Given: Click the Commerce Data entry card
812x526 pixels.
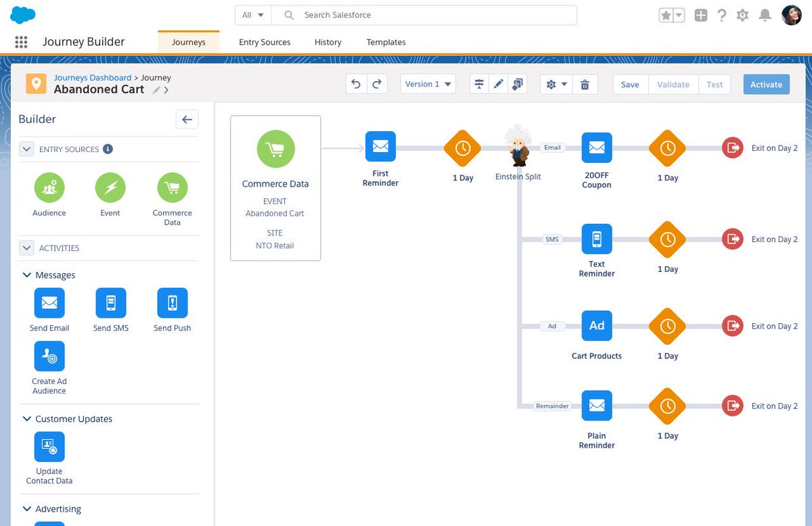Looking at the screenshot, I should 275,188.
